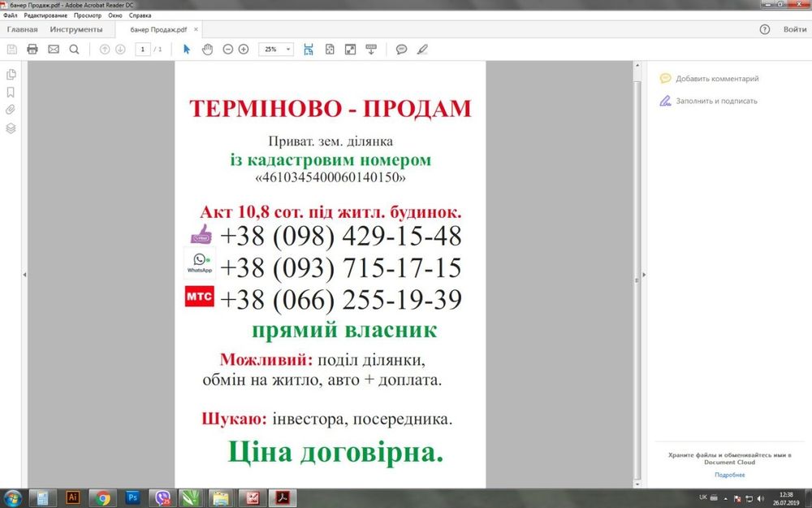
Task: Open the Справка menu
Action: 140,15
